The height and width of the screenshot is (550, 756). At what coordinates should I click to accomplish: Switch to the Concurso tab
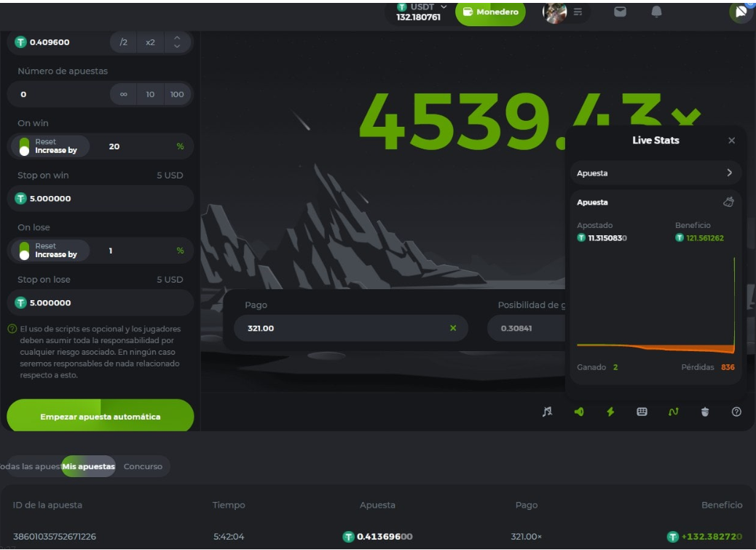click(x=143, y=466)
